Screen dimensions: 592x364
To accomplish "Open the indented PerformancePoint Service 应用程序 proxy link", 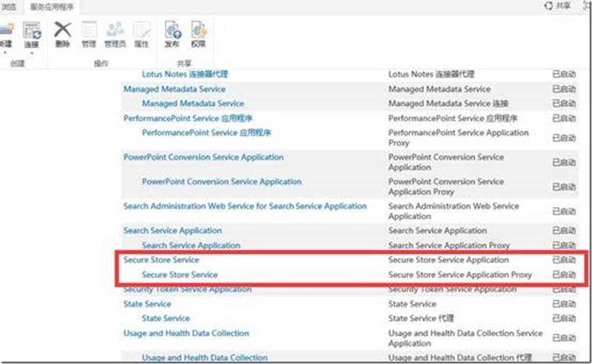I will (x=207, y=132).
